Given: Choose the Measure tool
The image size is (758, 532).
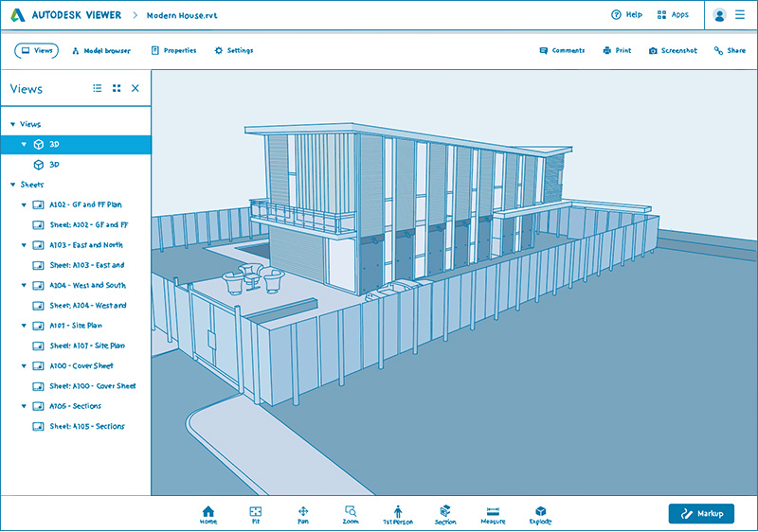Looking at the screenshot, I should point(493,514).
